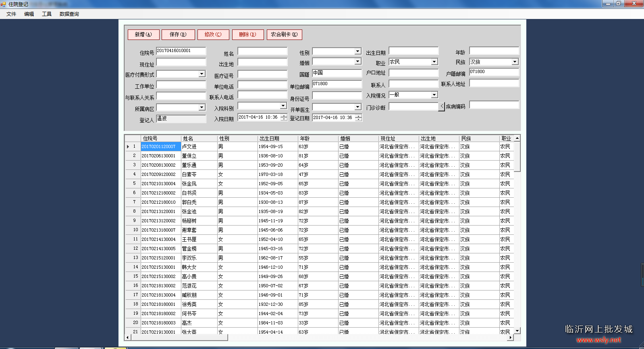This screenshot has width=644, height=349.
Task: Click the 姓名 column header in table
Action: click(199, 138)
